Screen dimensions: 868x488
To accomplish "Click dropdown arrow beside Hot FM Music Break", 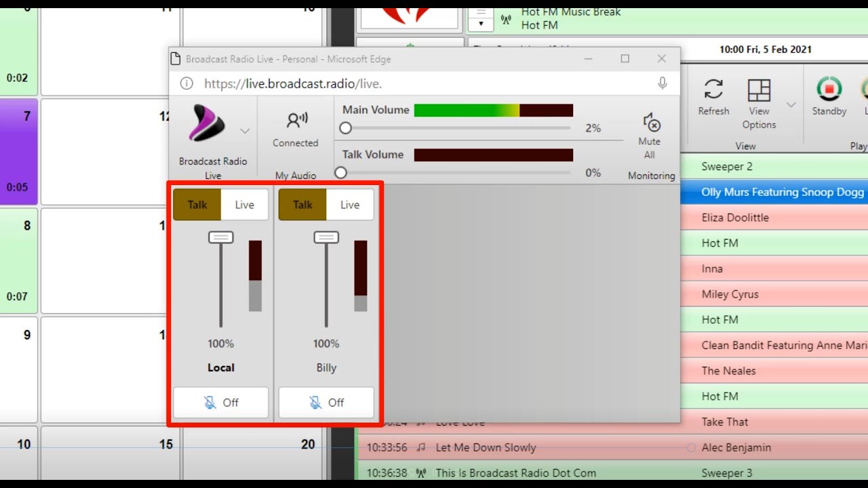I will (481, 24).
